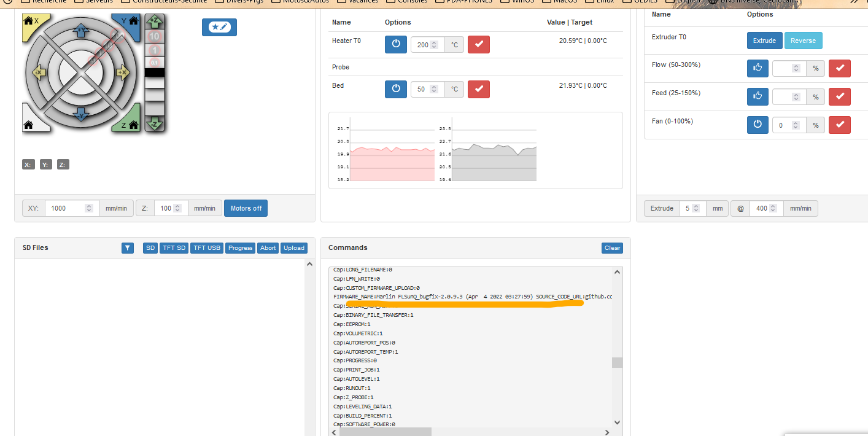Upload a file to SD
Screen dimensions: 868x436
pos(294,248)
